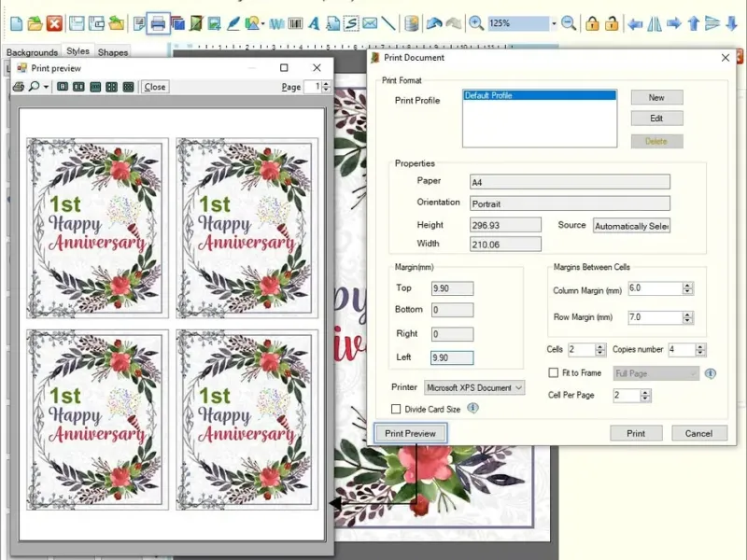The width and height of the screenshot is (747, 560).
Task: Enable the Fit to Frame checkbox
Action: pos(554,373)
